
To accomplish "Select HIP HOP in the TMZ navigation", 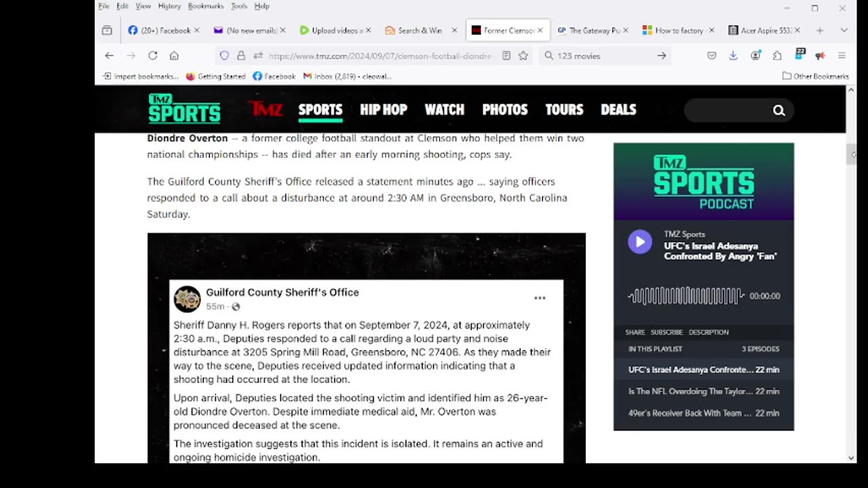I will pyautogui.click(x=383, y=110).
